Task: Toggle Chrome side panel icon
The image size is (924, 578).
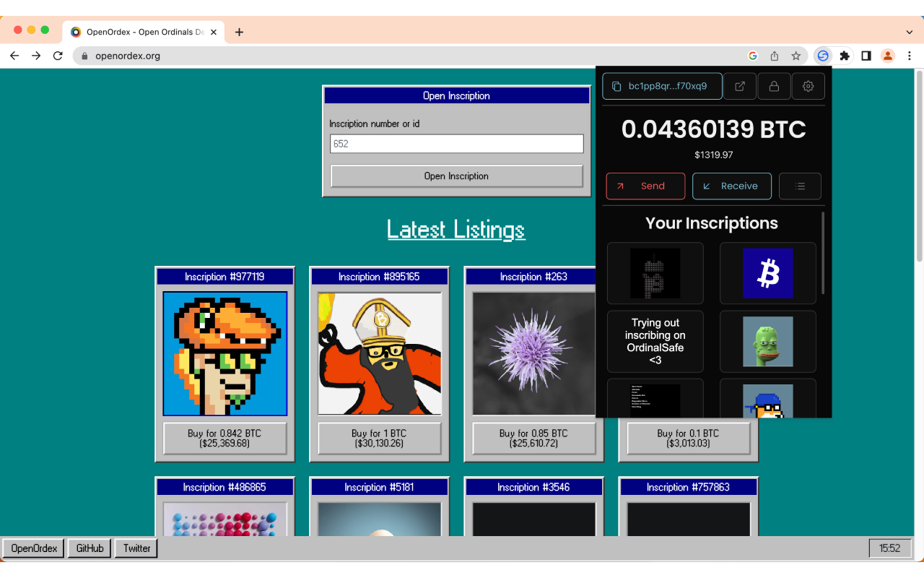Action: click(x=866, y=56)
